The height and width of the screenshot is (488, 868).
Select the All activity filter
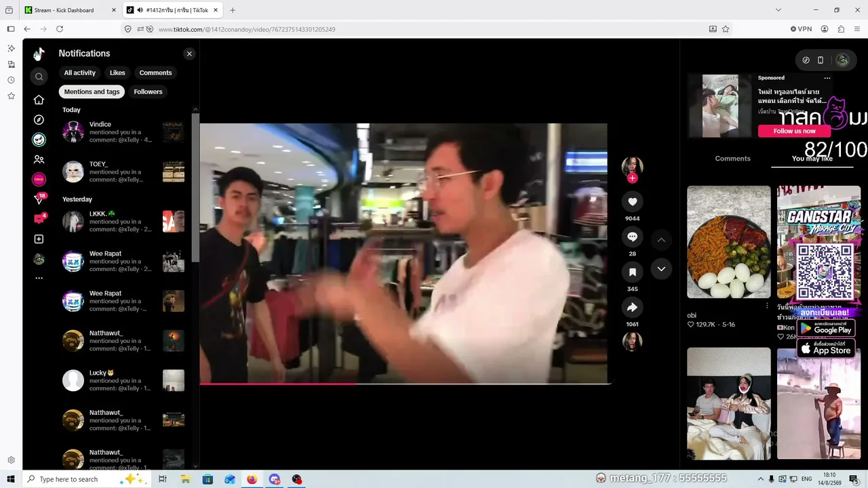tap(80, 73)
